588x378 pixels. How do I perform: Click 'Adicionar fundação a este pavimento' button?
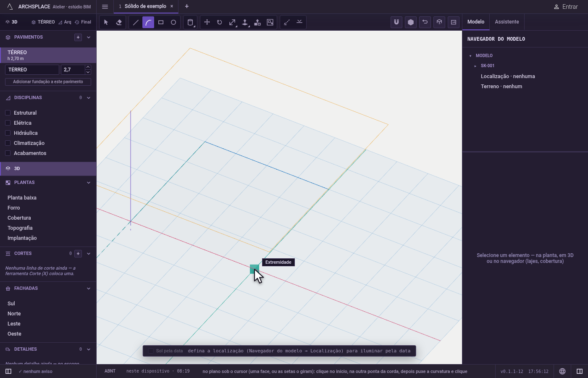click(48, 82)
